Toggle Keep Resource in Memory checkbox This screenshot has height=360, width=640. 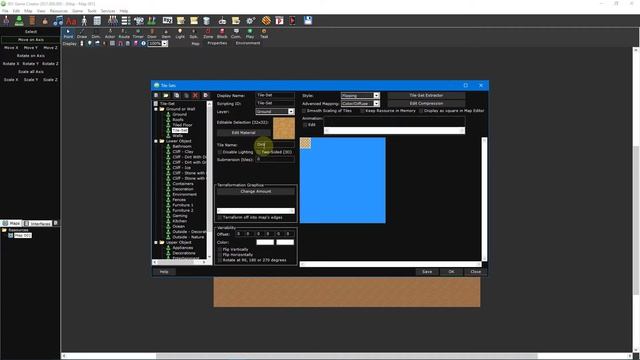coord(362,111)
